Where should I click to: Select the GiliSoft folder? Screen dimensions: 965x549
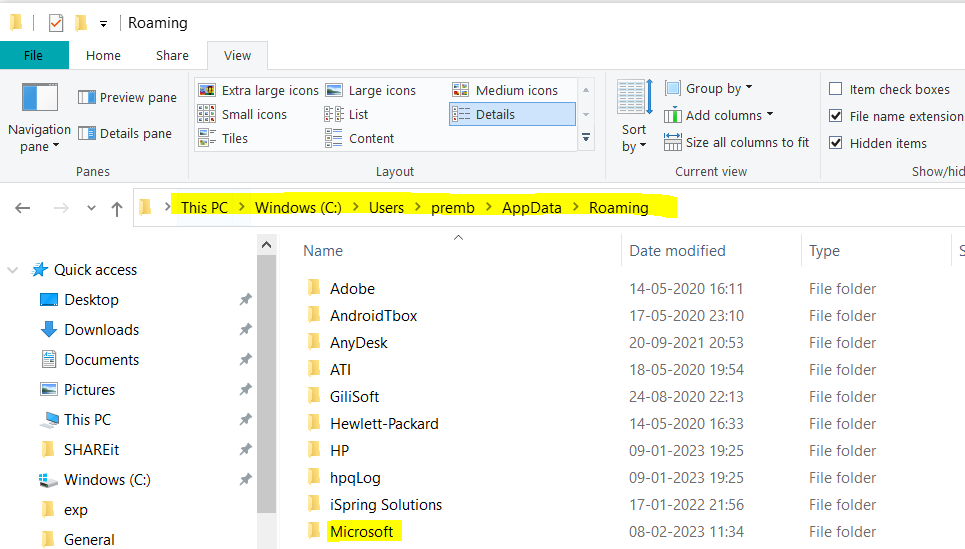pyautogui.click(x=354, y=397)
